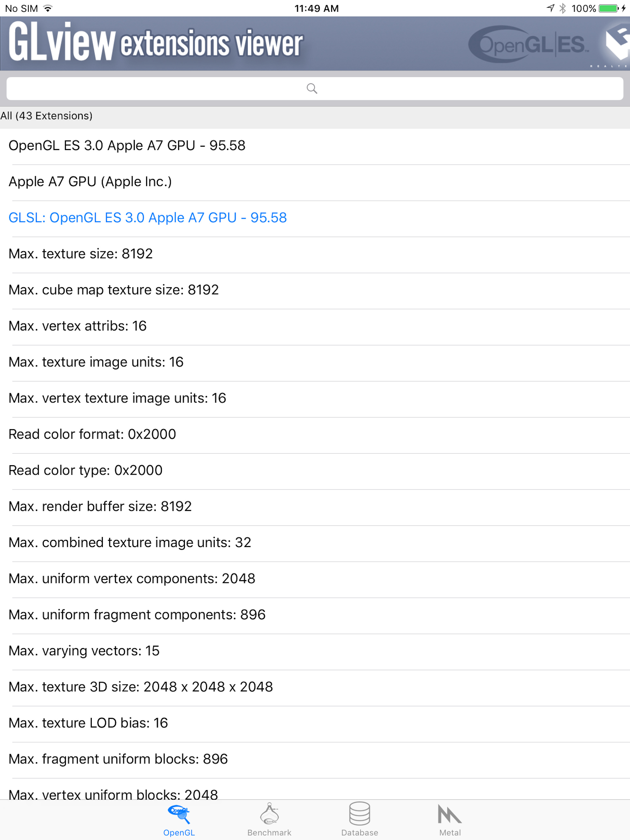Screen dimensions: 630x840
Task: Open the Database cylinder icon
Action: coord(360,814)
